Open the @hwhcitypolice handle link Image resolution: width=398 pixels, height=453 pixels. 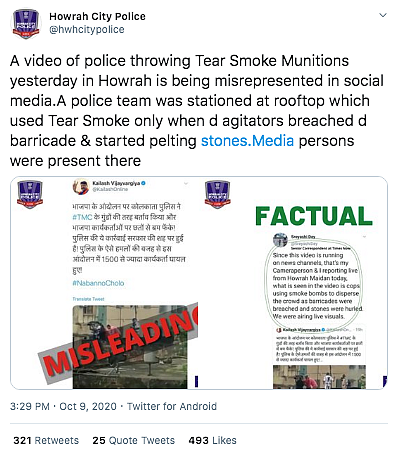[x=87, y=30]
